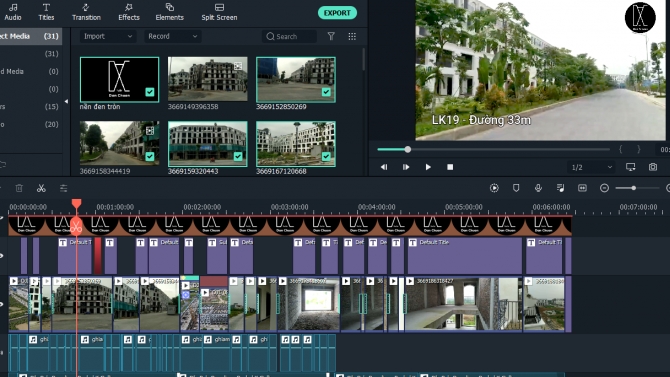Select media clip 3669152850269
The width and height of the screenshot is (670, 377).
(296, 80)
